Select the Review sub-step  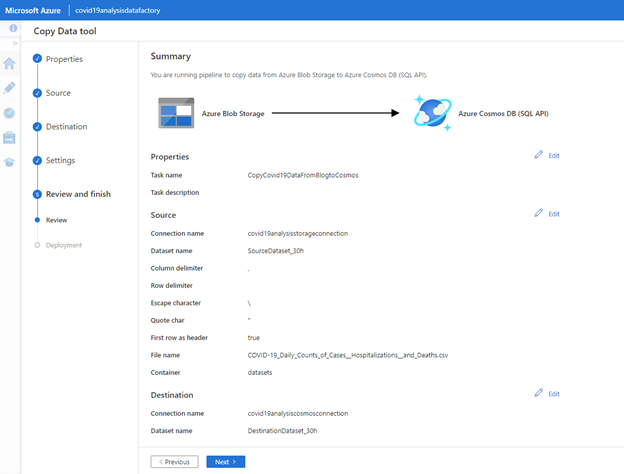pyautogui.click(x=56, y=220)
